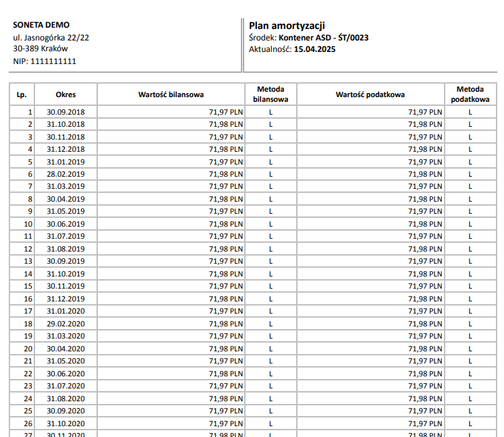
Task: Click the period cell 31.12.2019
Action: point(66,299)
